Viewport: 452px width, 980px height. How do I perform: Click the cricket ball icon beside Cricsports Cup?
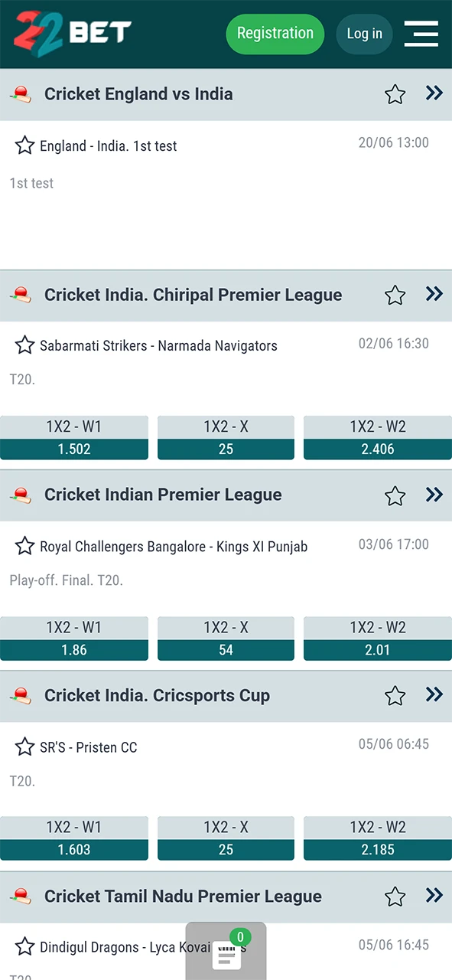[21, 695]
